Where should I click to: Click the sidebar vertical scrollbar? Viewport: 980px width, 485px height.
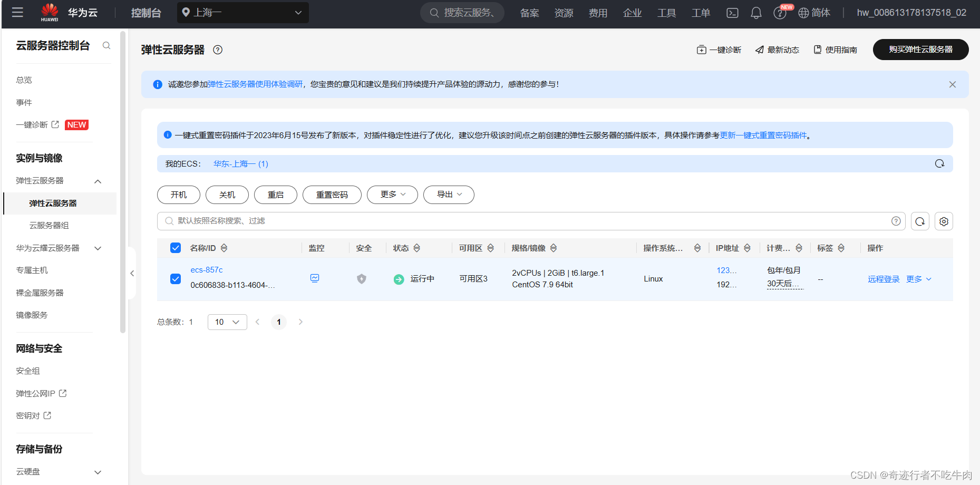tap(123, 182)
